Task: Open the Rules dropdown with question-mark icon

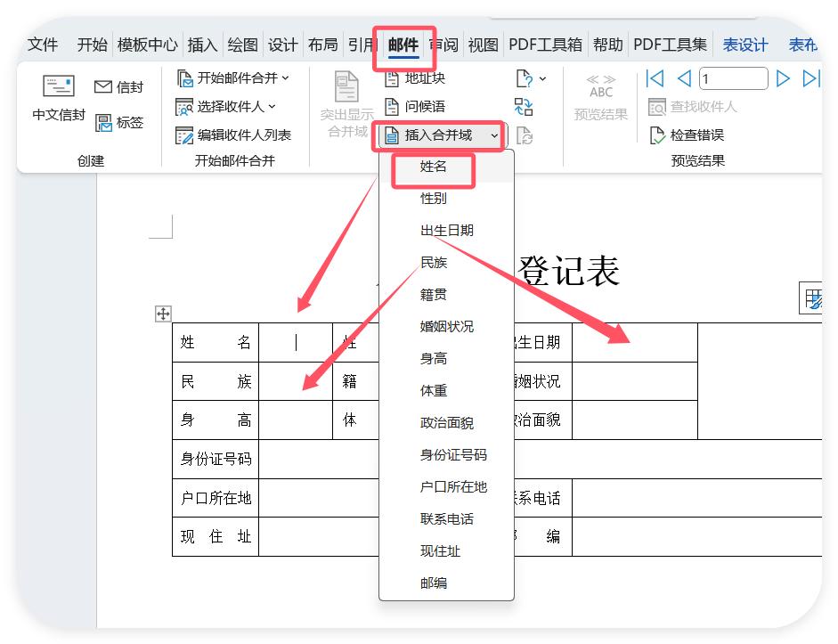Action: [x=531, y=78]
